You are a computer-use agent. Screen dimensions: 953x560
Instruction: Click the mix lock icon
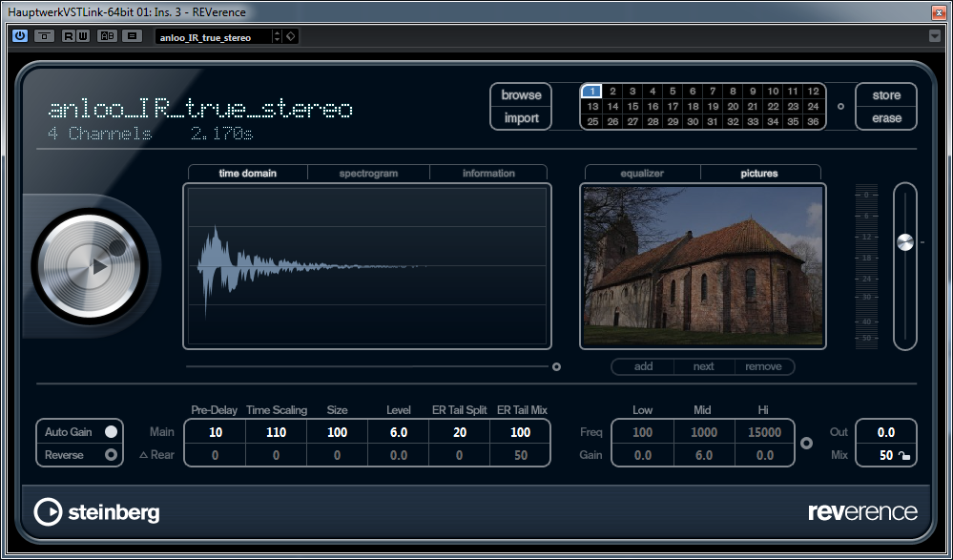coord(903,456)
